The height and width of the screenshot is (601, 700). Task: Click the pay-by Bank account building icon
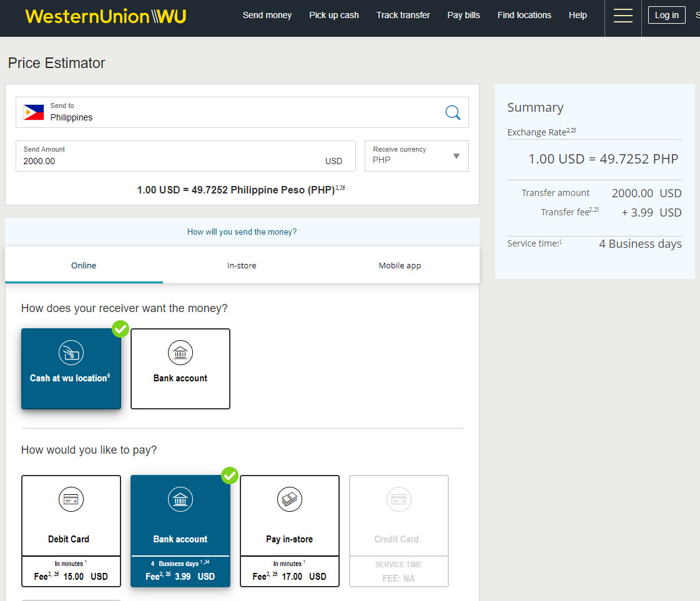180,499
